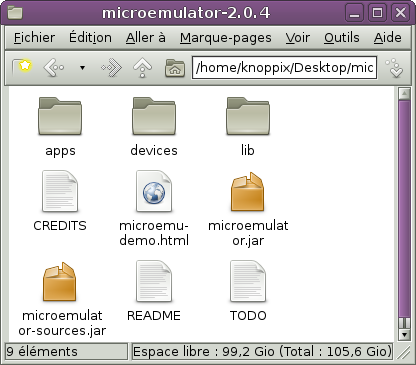The height and width of the screenshot is (365, 416).
Task: Select the README document icon
Action: (154, 281)
